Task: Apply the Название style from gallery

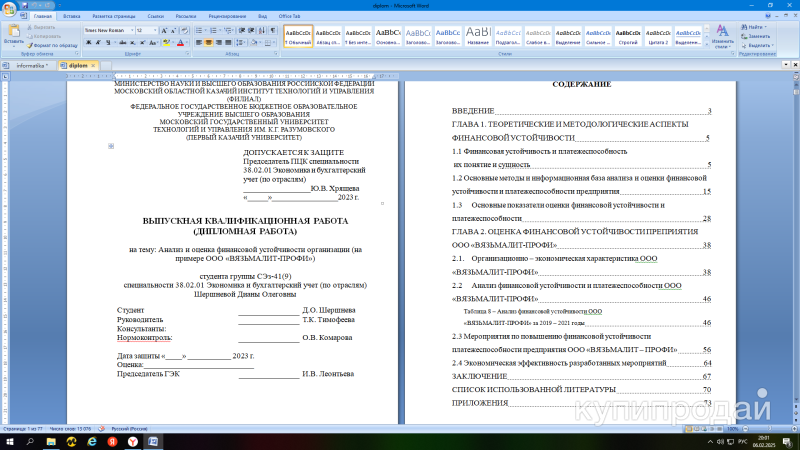Action: coord(478,36)
